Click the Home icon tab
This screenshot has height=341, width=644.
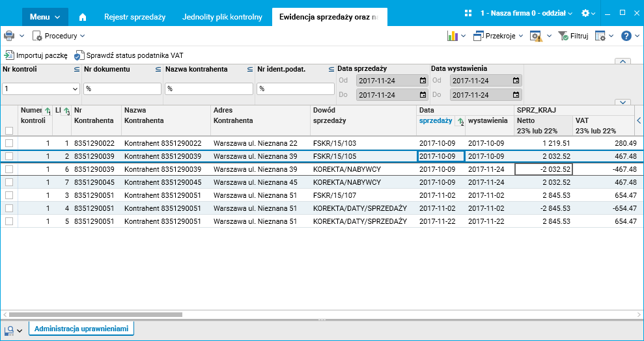83,17
